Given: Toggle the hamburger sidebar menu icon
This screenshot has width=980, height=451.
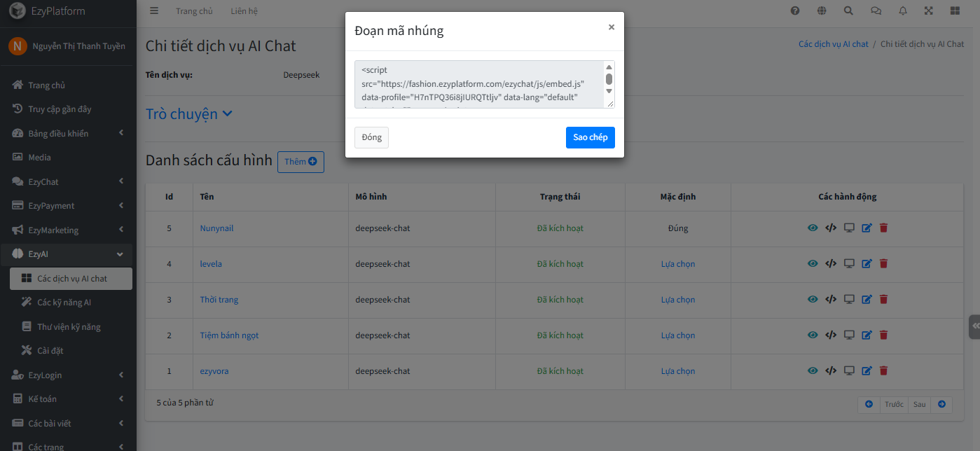Looking at the screenshot, I should [154, 11].
